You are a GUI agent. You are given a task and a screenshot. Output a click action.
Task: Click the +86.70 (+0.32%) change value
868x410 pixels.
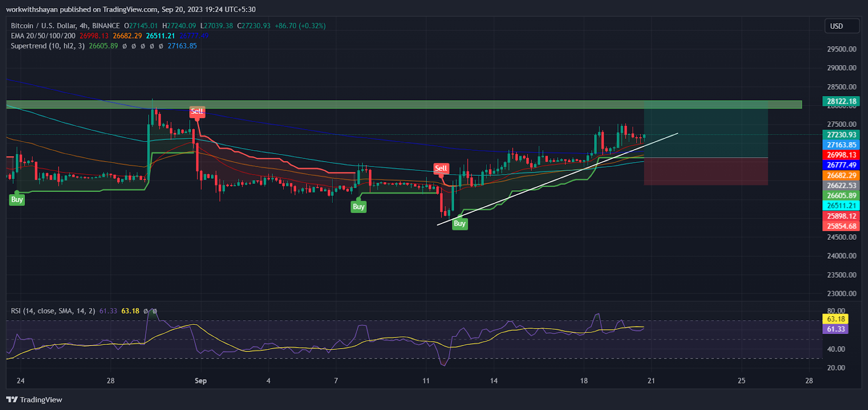coord(301,25)
